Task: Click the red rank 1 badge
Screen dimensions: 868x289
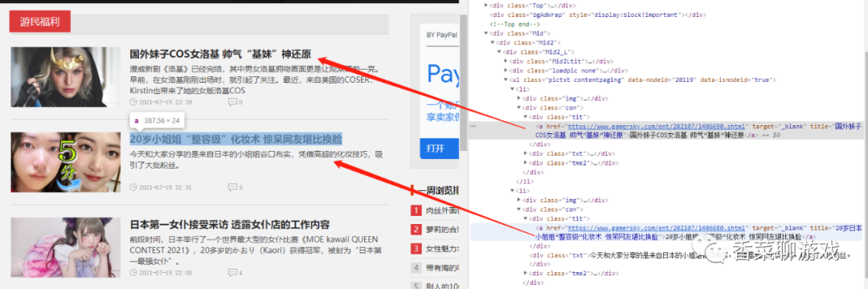Action: tap(416, 210)
